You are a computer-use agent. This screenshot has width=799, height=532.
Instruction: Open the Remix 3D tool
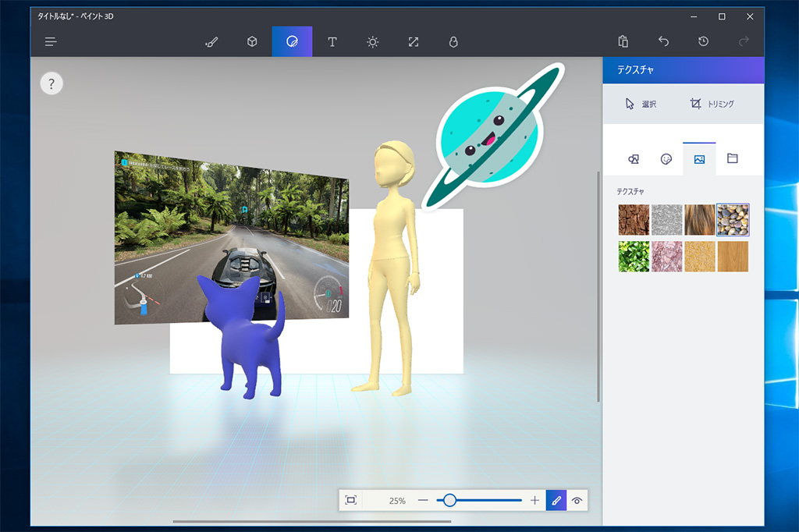(x=453, y=41)
